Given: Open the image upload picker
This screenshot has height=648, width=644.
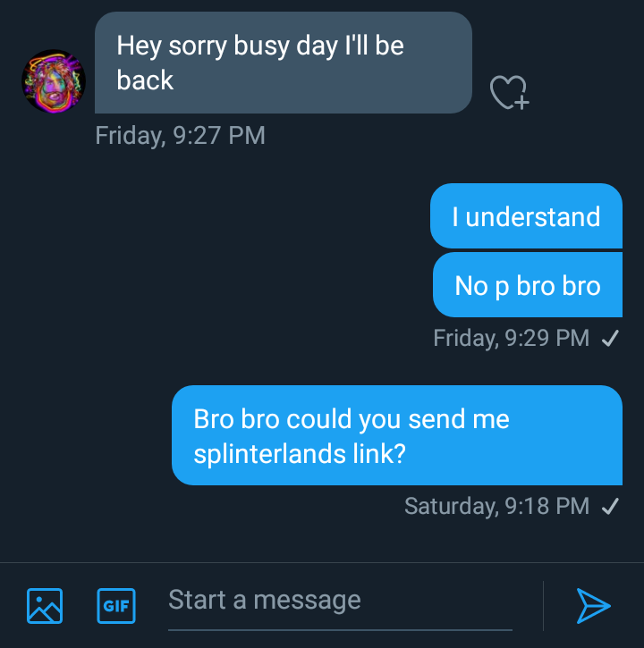Looking at the screenshot, I should 45,605.
